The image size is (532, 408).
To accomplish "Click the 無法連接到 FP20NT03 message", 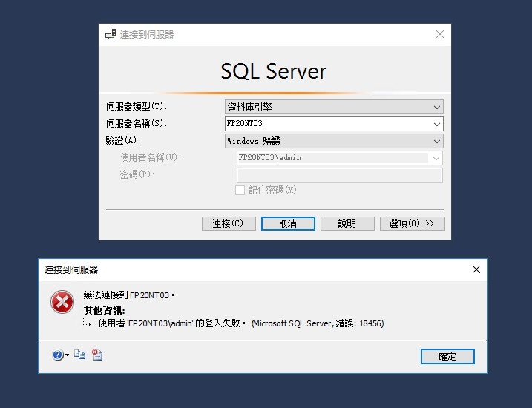I will [x=129, y=295].
